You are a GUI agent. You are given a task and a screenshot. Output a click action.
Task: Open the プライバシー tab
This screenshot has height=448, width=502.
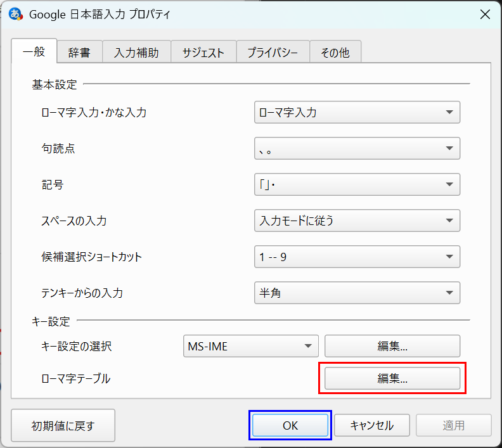(x=273, y=53)
